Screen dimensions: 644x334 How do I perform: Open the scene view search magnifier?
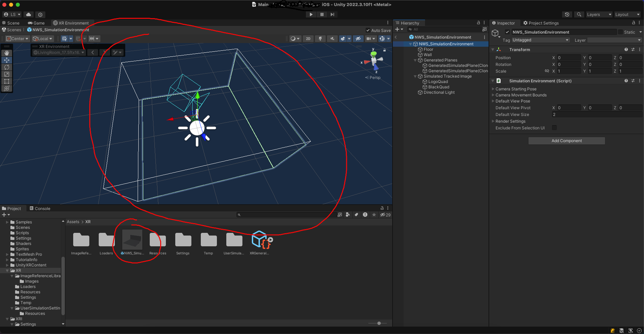click(x=579, y=14)
